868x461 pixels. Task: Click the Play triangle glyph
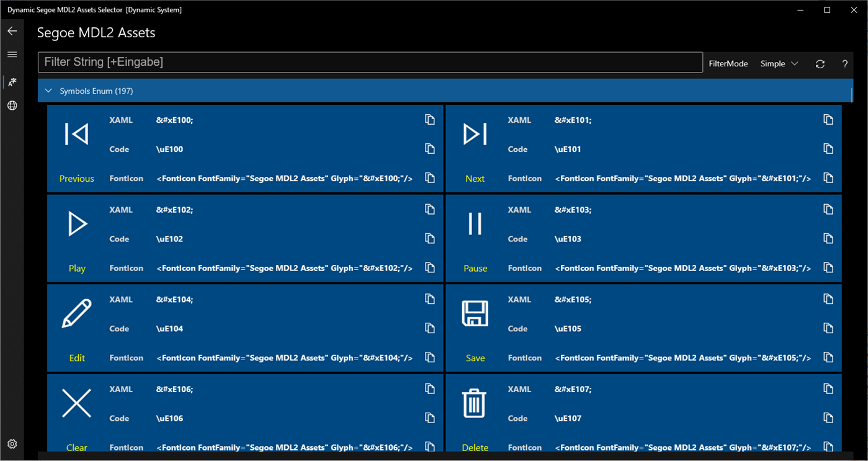click(77, 224)
